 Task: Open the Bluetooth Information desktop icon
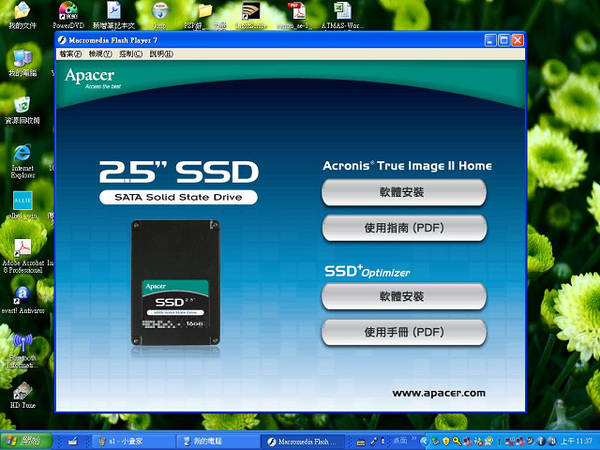(x=23, y=351)
